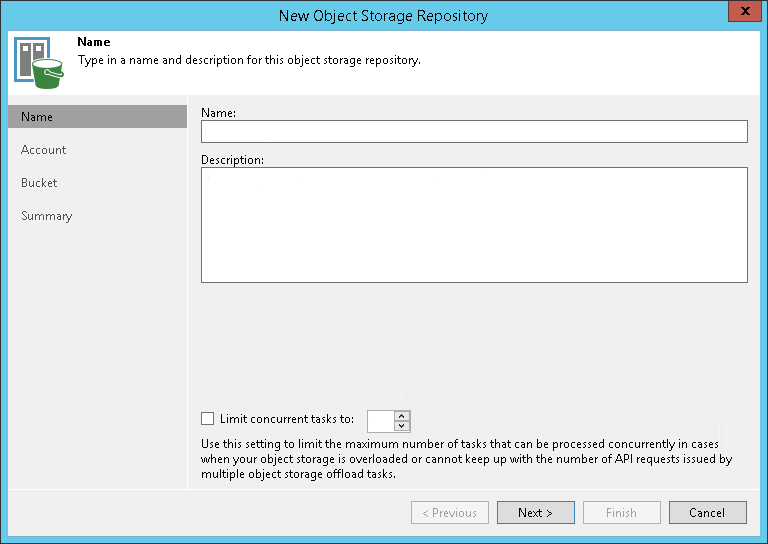
Task: Select the Name step in the sidebar
Action: pyautogui.click(x=37, y=117)
